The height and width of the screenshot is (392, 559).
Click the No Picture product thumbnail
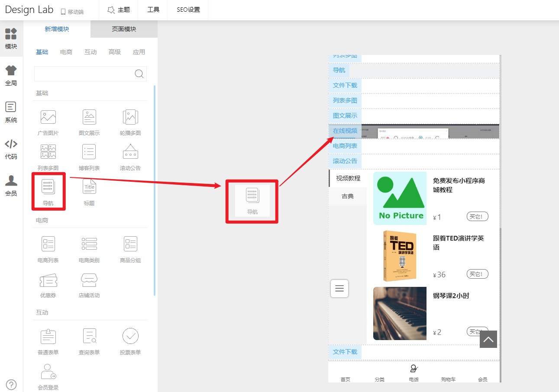400,198
